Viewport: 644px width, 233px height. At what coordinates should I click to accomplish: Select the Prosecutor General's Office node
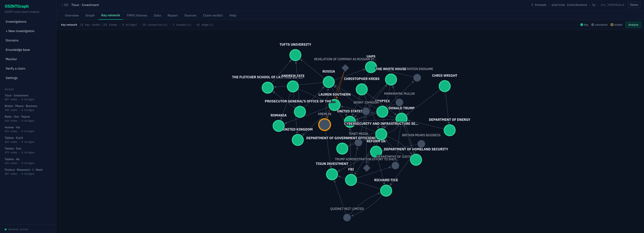(x=299, y=112)
